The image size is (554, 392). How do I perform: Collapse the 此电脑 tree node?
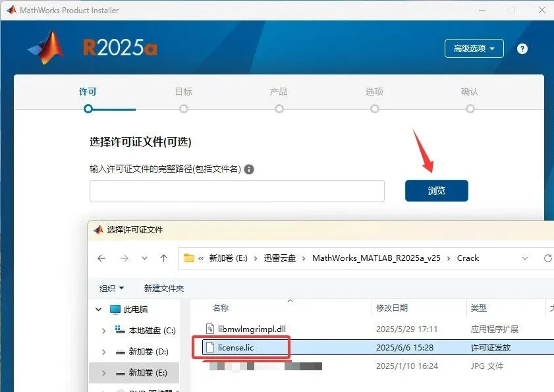pos(99,309)
